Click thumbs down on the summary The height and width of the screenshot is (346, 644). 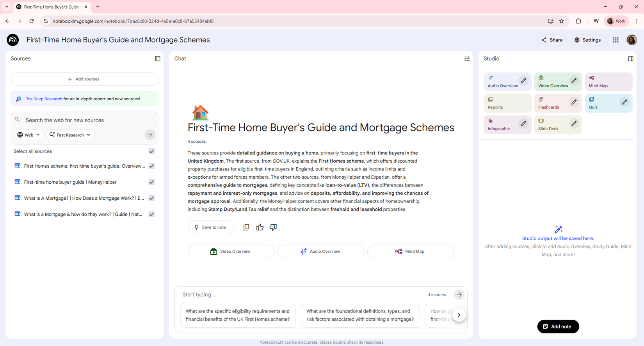pyautogui.click(x=273, y=227)
